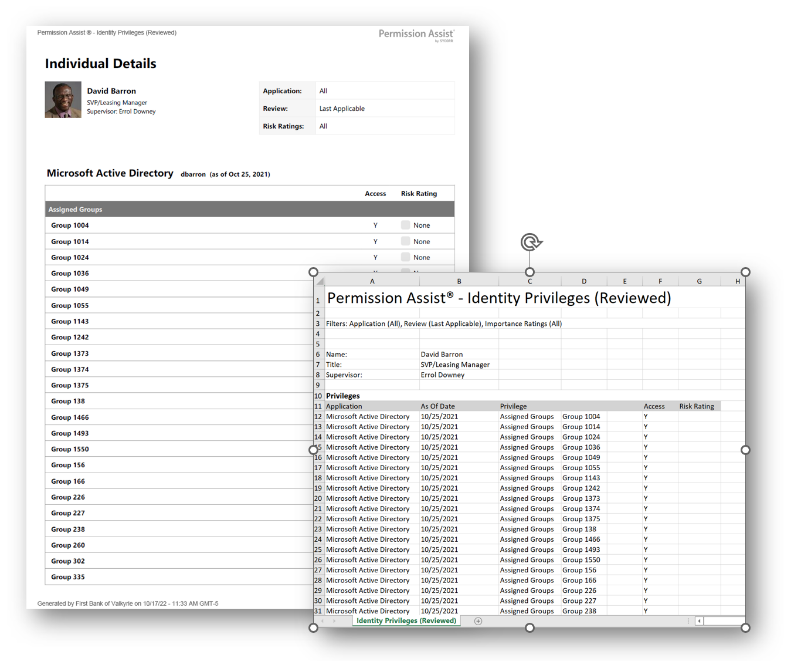Select column C header in spreadsheet

[529, 282]
